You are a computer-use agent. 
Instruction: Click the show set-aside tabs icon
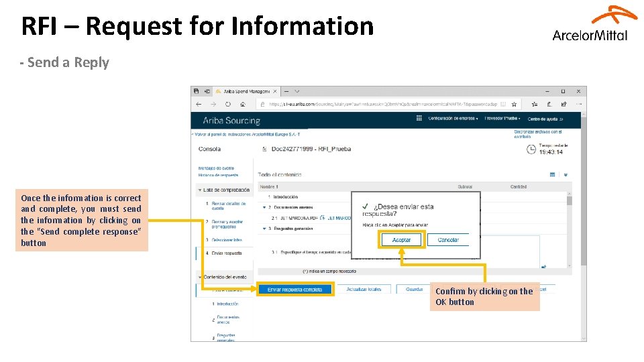coord(207,91)
